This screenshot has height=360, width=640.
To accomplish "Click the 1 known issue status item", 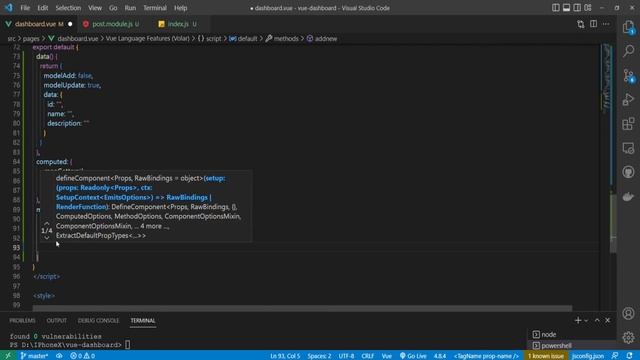I will [545, 356].
